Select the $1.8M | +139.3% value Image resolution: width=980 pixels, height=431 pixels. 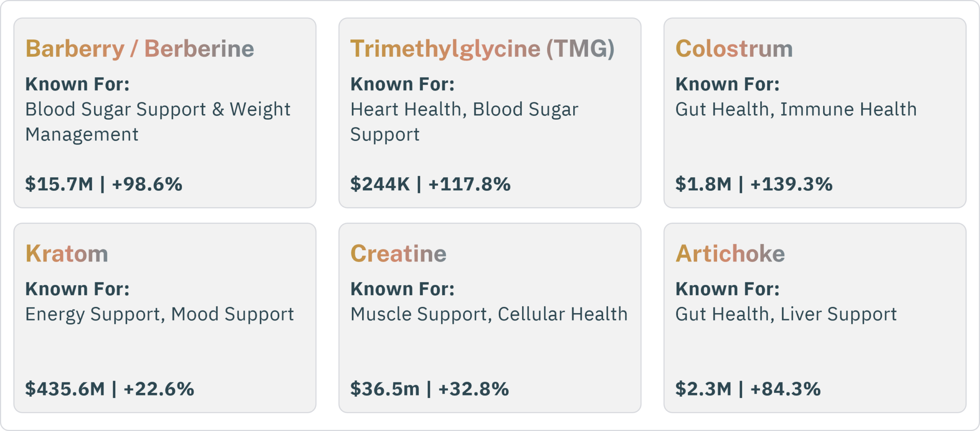coord(754,184)
